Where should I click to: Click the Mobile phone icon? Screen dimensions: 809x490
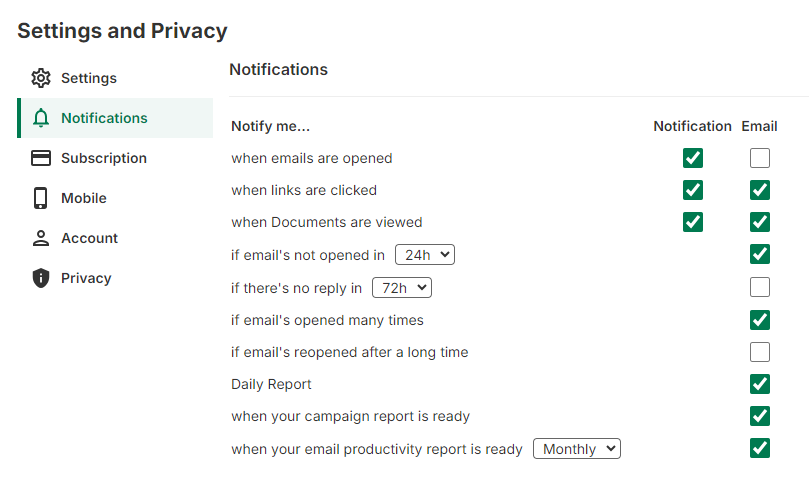(41, 198)
